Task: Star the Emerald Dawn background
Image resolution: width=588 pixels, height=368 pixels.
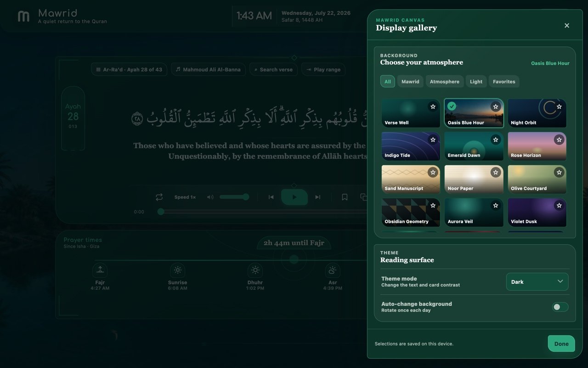Action: pos(496,139)
